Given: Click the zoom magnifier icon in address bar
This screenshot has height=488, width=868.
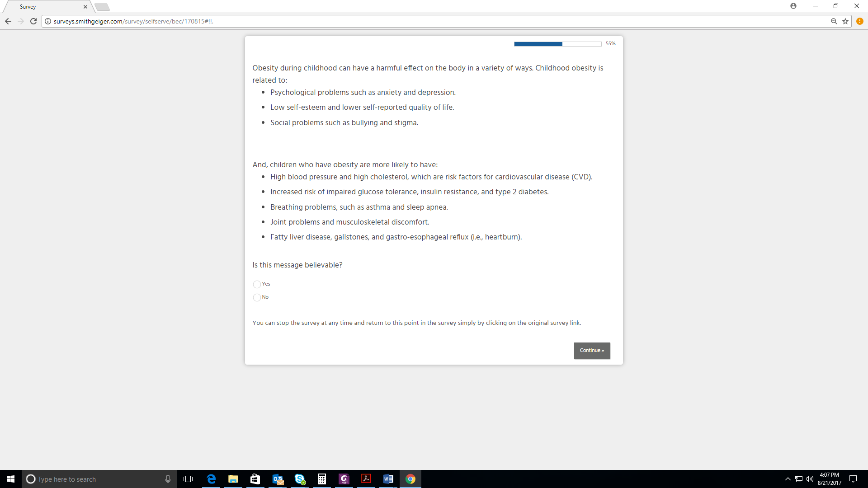Looking at the screenshot, I should tap(834, 21).
